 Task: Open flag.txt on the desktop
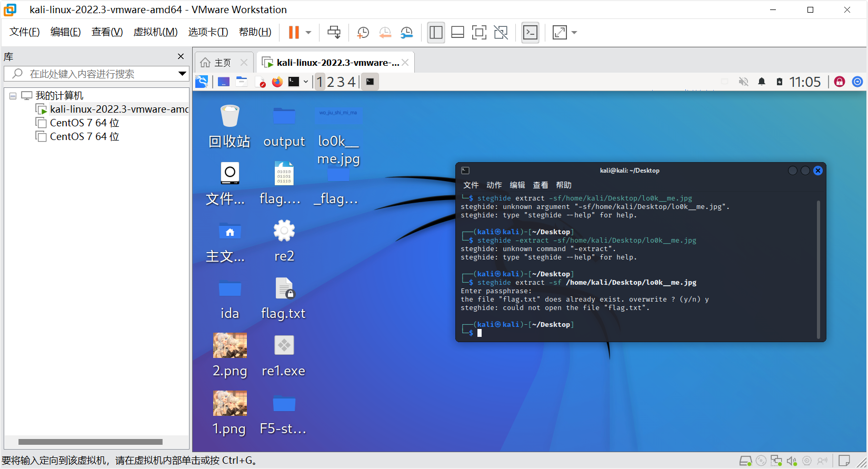[284, 299]
